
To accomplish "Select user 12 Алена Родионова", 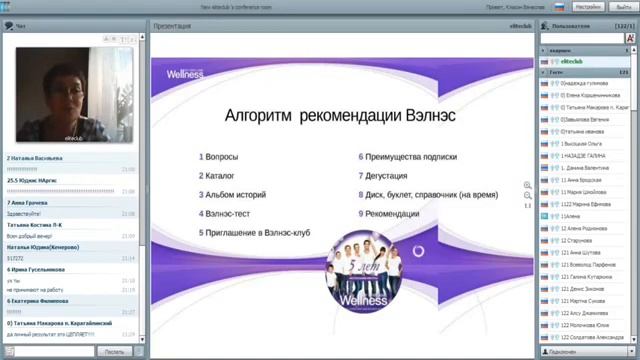I will [x=585, y=229].
